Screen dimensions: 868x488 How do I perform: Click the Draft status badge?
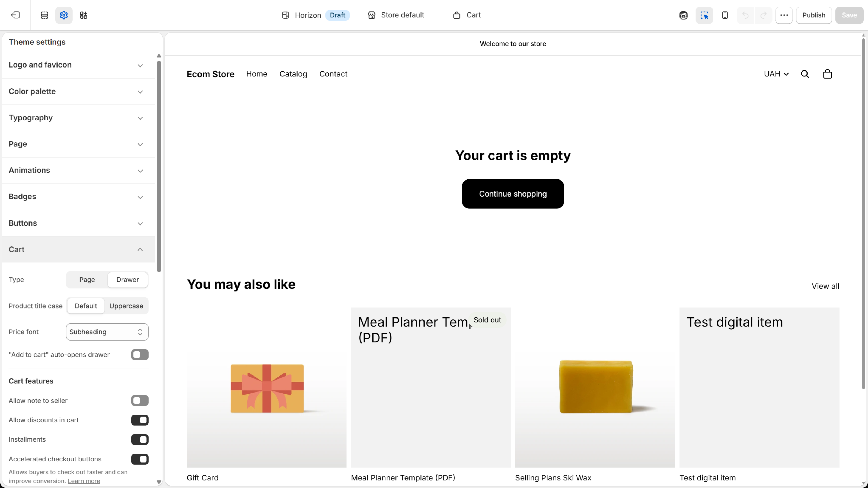pyautogui.click(x=337, y=15)
